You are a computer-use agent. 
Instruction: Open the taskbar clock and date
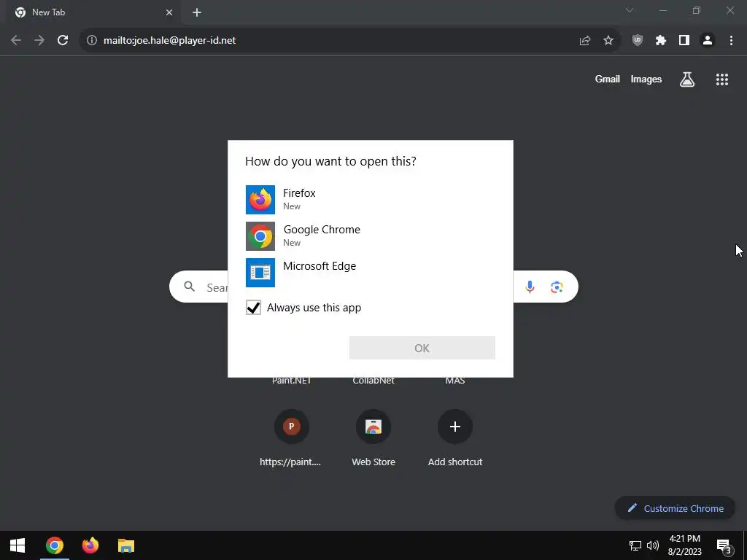pos(684,545)
